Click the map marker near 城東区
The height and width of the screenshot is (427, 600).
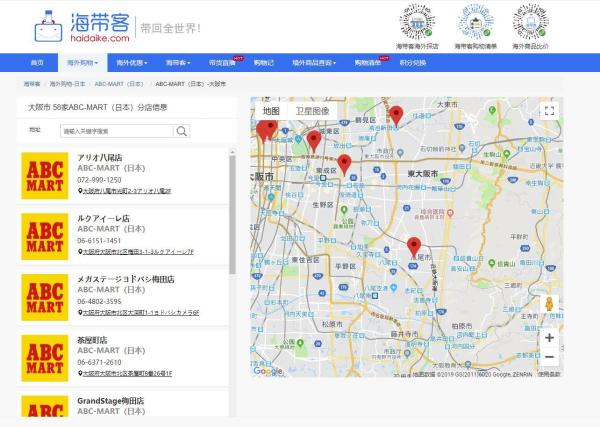tap(314, 141)
